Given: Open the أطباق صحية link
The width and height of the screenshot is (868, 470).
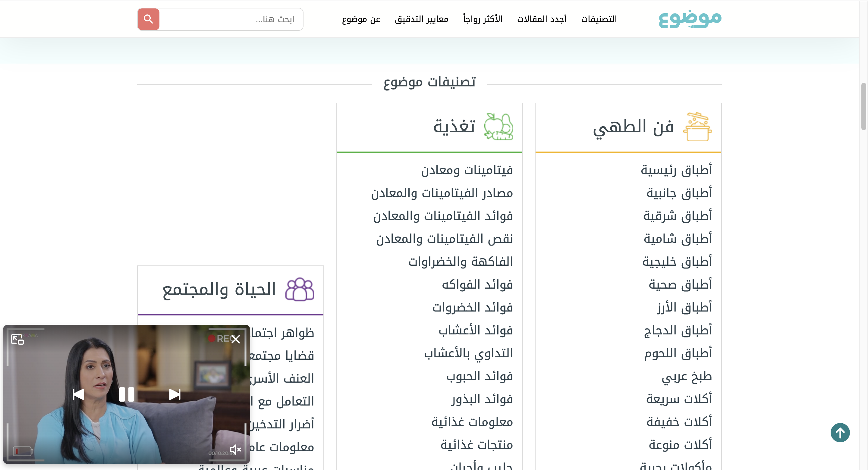Looking at the screenshot, I should tap(680, 284).
